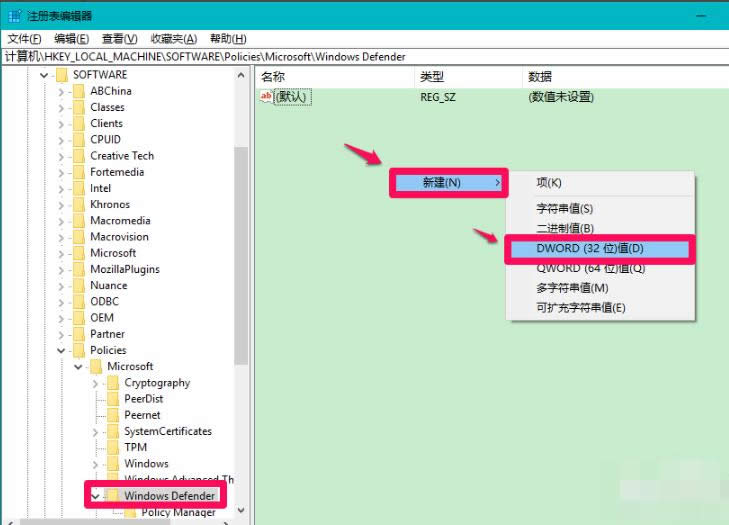Select the Creative Tech folder icon
The width and height of the screenshot is (729, 525).
point(79,156)
